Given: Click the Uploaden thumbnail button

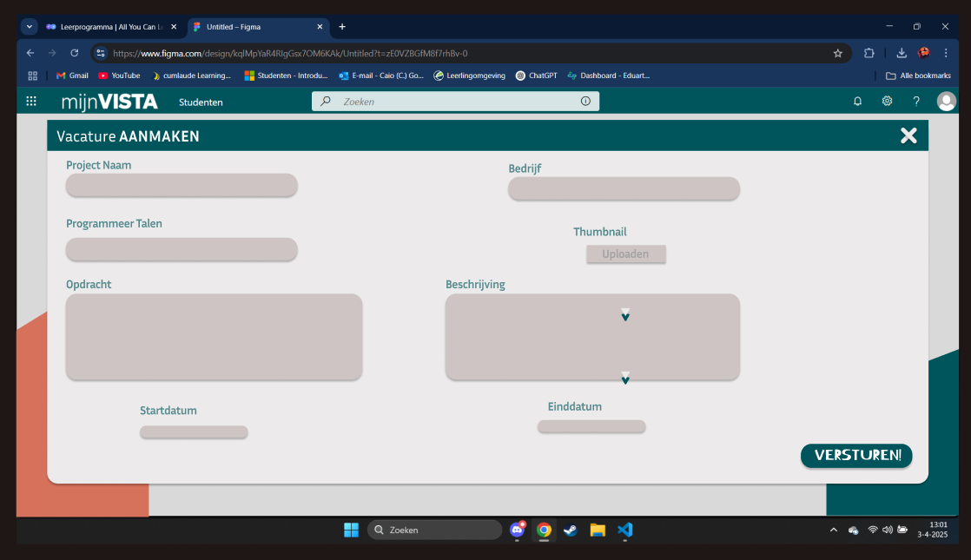Looking at the screenshot, I should (x=625, y=254).
